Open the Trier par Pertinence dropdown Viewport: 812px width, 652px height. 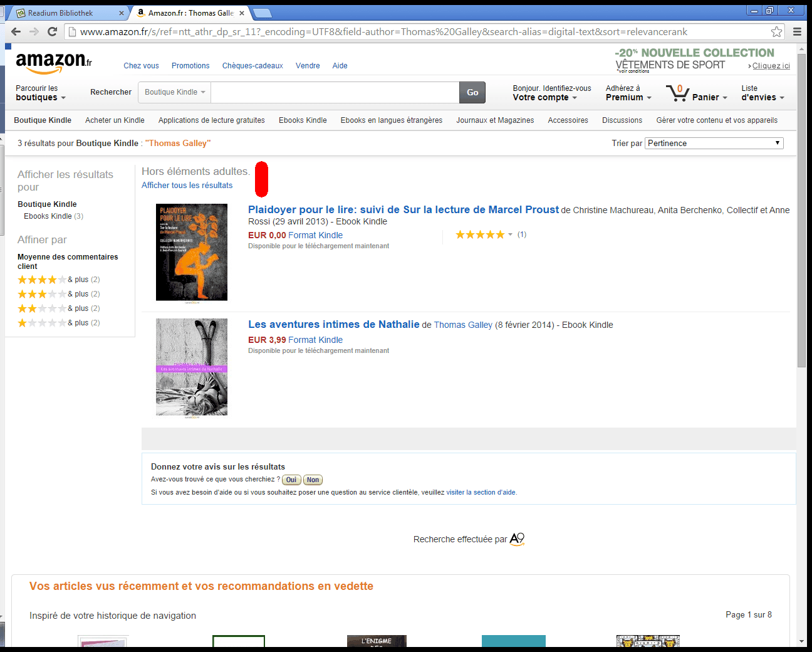[714, 143]
